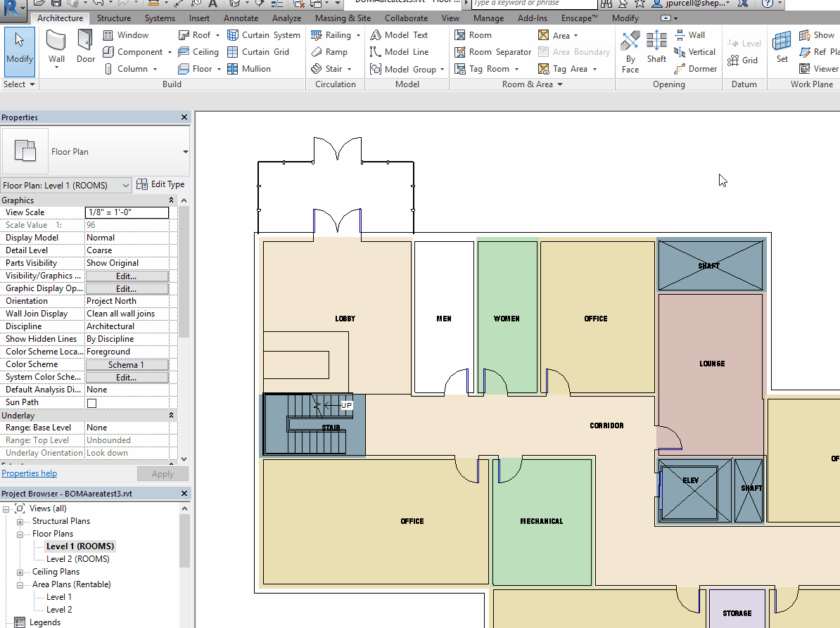Choose the Tag Area tool
The height and width of the screenshot is (628, 840).
click(563, 68)
